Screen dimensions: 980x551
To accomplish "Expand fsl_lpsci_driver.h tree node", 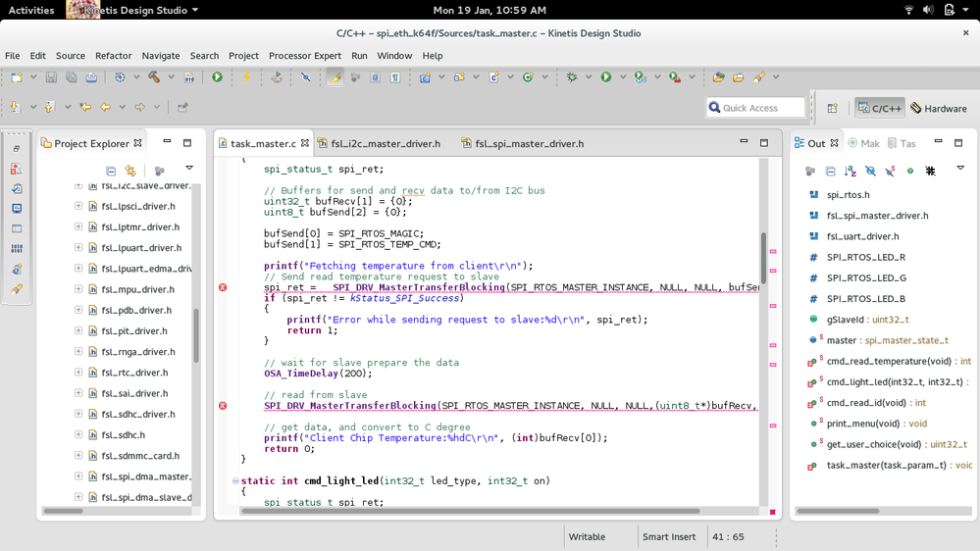I will point(78,206).
